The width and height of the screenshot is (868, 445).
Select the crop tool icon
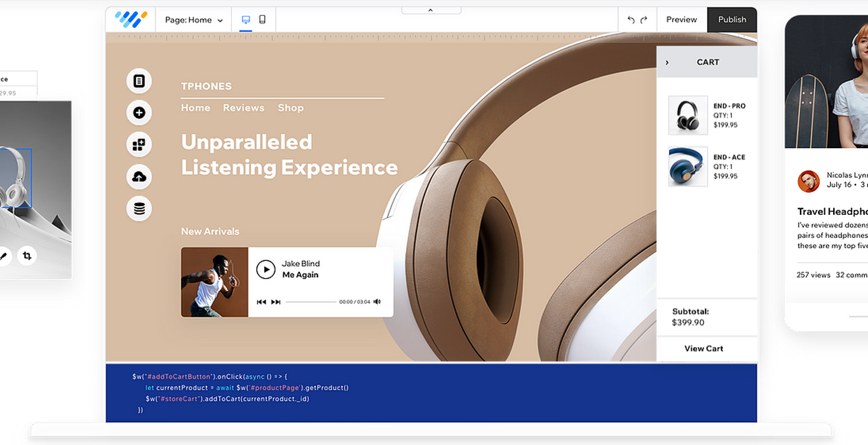27,256
